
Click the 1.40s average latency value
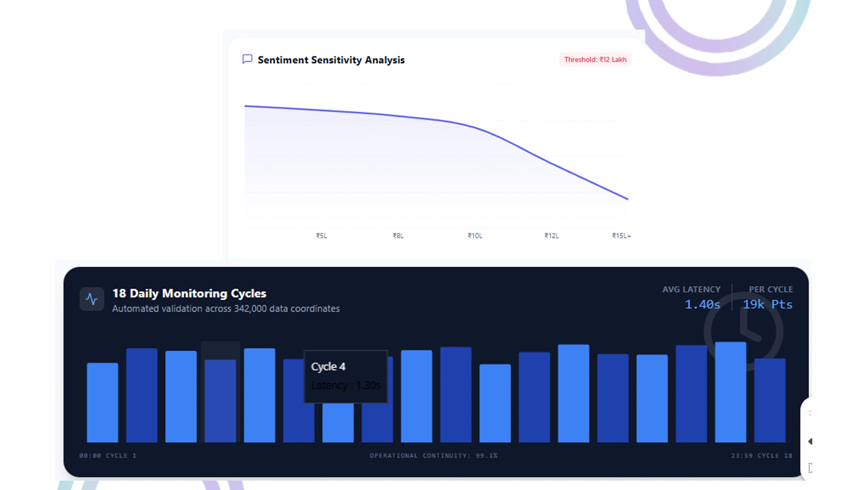(702, 304)
